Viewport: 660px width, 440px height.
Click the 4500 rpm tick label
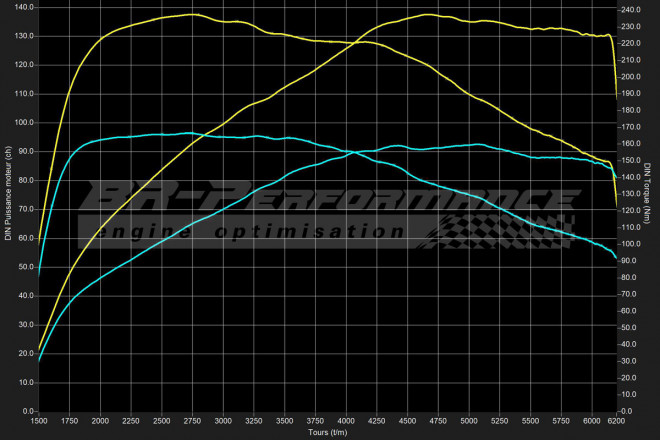click(x=409, y=422)
